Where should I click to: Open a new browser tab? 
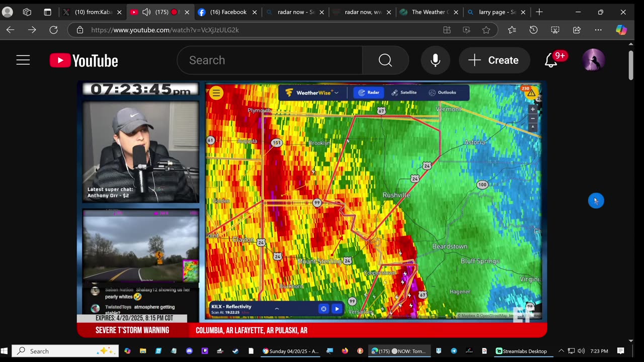pos(539,12)
